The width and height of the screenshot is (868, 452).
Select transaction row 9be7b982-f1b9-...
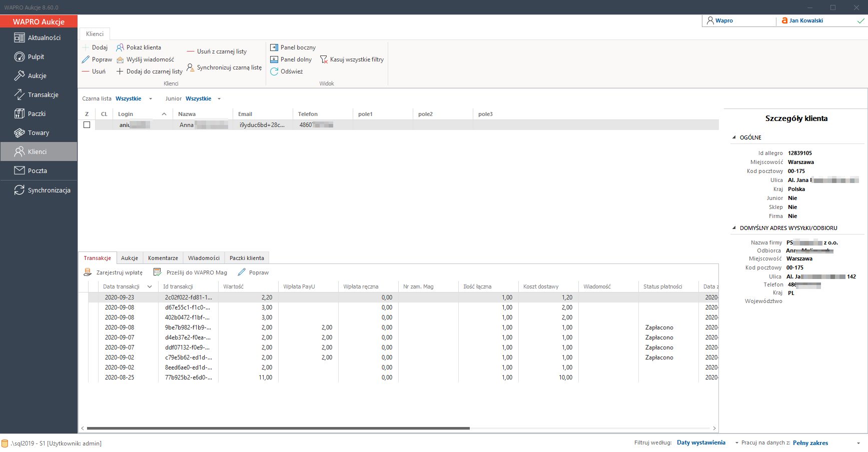click(403, 327)
